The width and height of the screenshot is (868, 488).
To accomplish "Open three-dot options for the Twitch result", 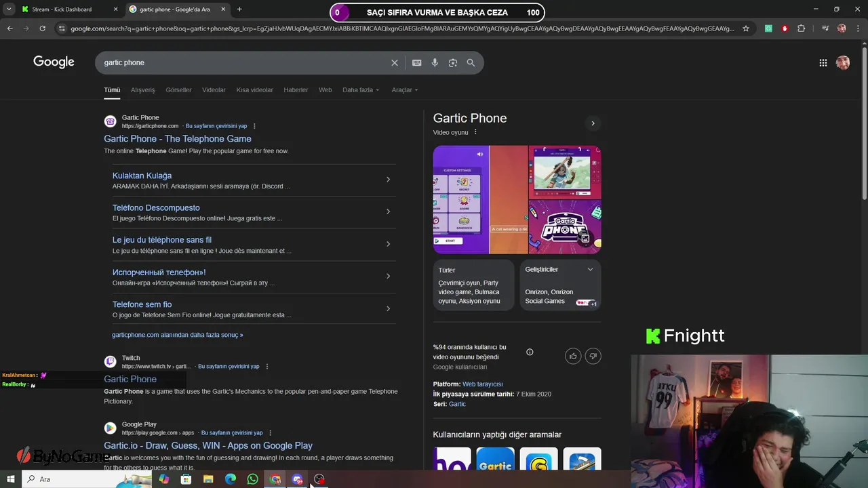I will point(267,367).
